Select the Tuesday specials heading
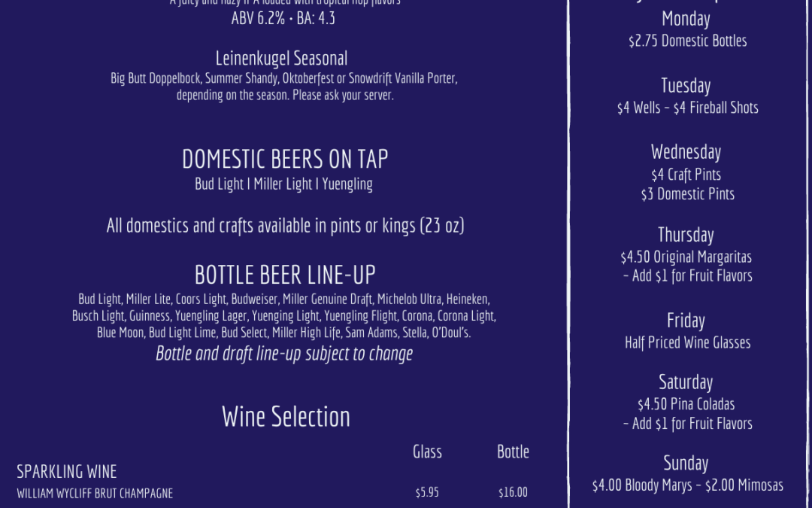This screenshot has height=508, width=812. (x=686, y=86)
